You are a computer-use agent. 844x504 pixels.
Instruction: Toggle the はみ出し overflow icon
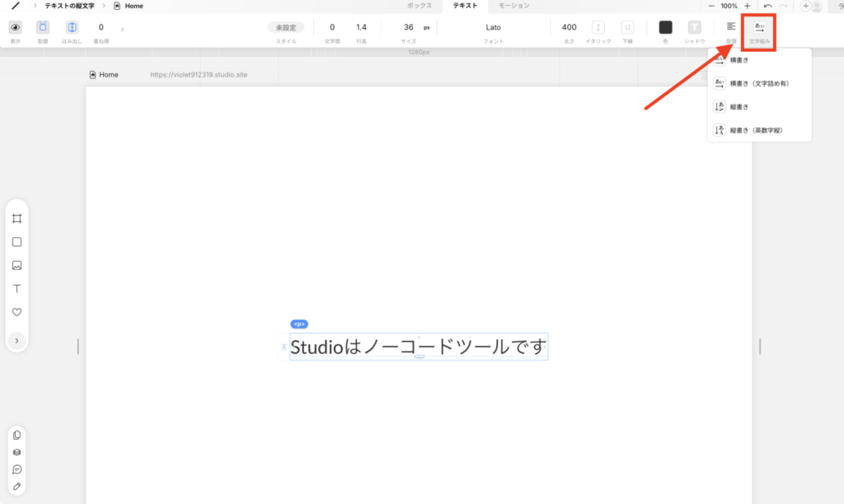click(72, 27)
